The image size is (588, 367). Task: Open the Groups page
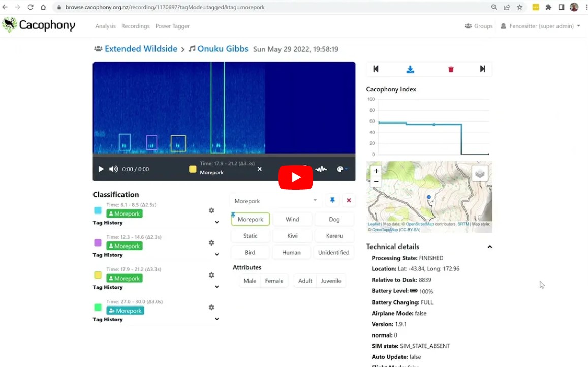pos(479,26)
